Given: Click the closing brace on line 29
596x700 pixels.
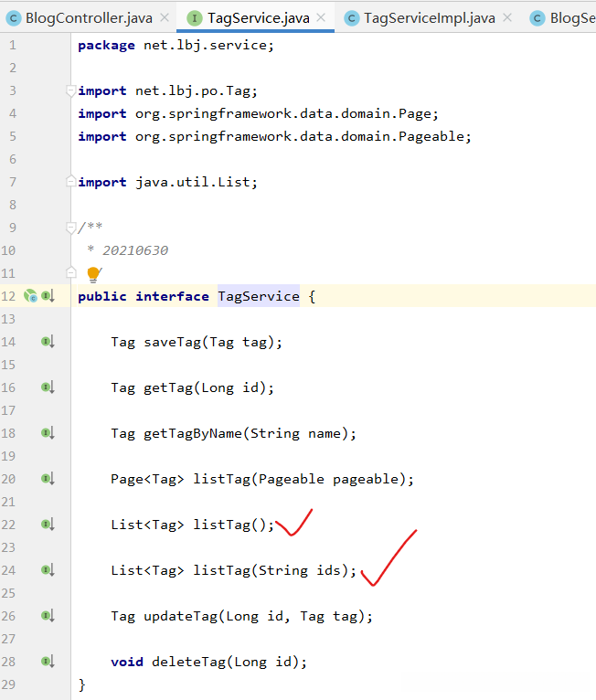Looking at the screenshot, I should coord(81,684).
